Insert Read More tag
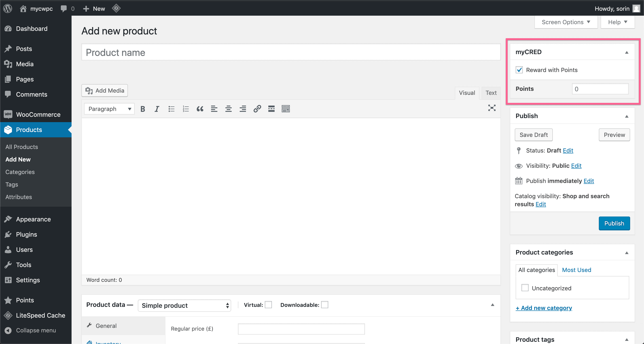This screenshot has width=644, height=344. click(271, 109)
